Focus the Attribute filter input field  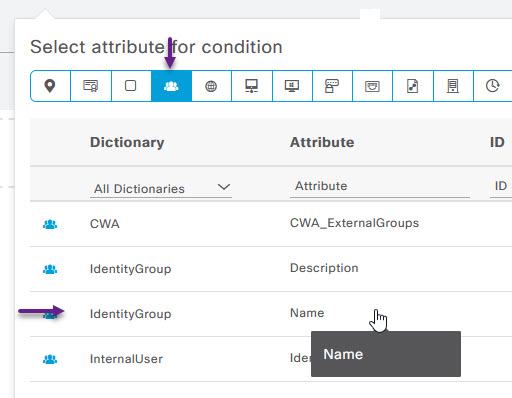pos(380,187)
